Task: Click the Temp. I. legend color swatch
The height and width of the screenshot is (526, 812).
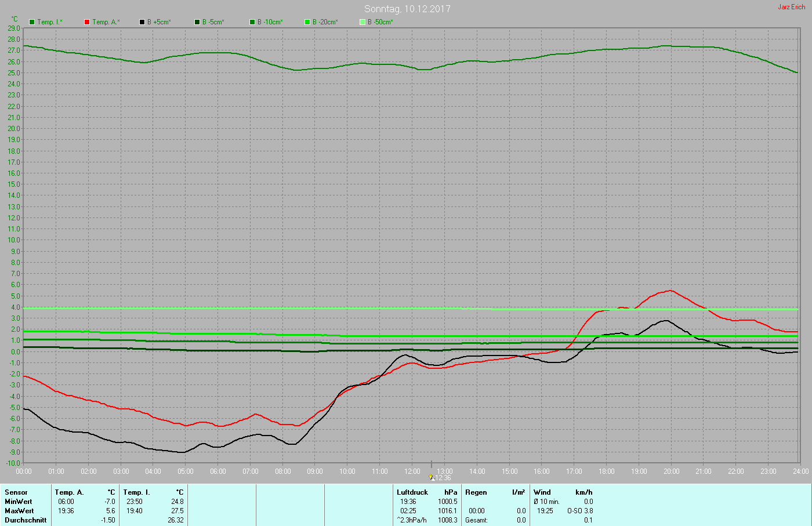Action: pos(32,22)
